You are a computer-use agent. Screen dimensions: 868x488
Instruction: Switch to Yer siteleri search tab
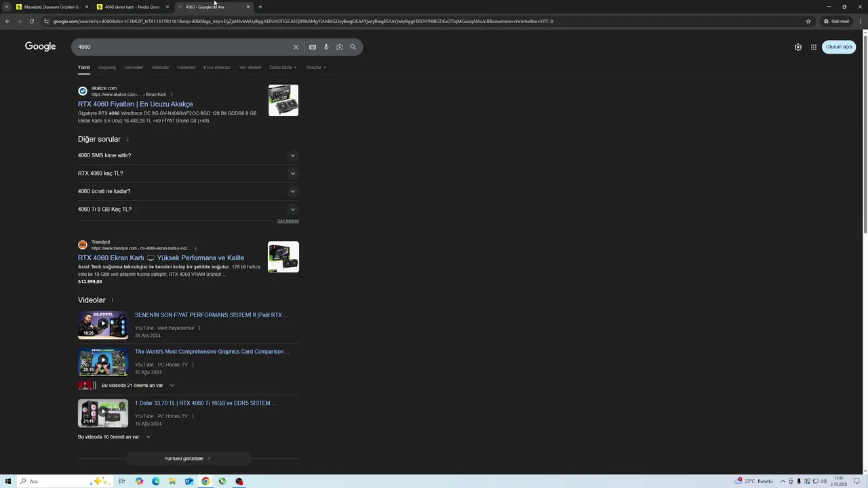(x=250, y=68)
